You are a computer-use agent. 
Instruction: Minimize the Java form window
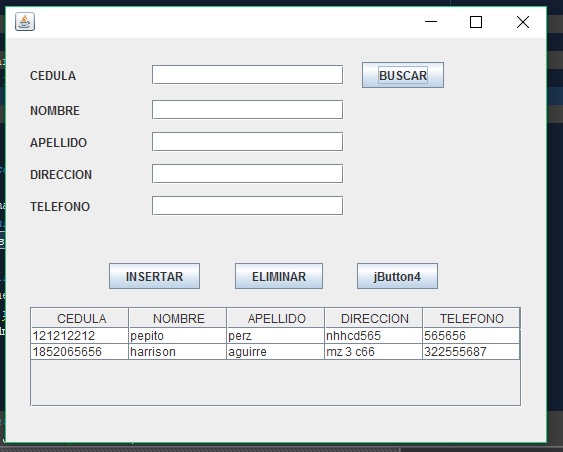tap(431, 22)
